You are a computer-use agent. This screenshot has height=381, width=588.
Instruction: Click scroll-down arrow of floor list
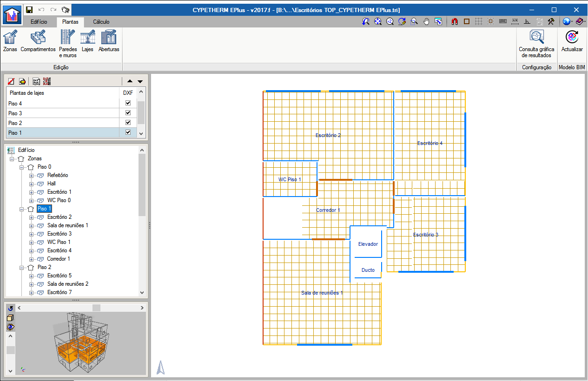pyautogui.click(x=141, y=133)
